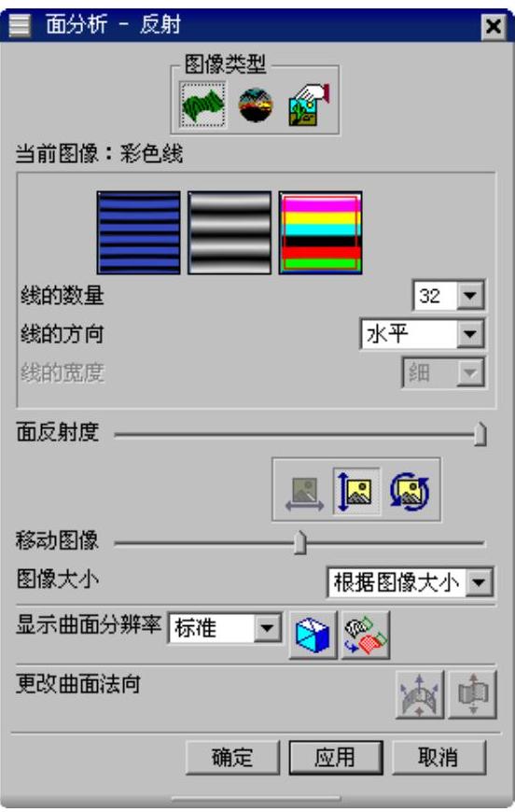Select the line image type icon
The image size is (515, 812).
(x=202, y=105)
